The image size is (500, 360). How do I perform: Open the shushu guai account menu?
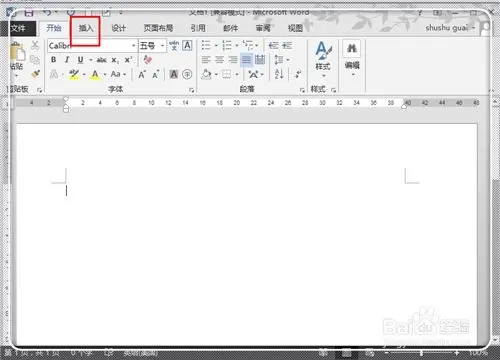450,28
